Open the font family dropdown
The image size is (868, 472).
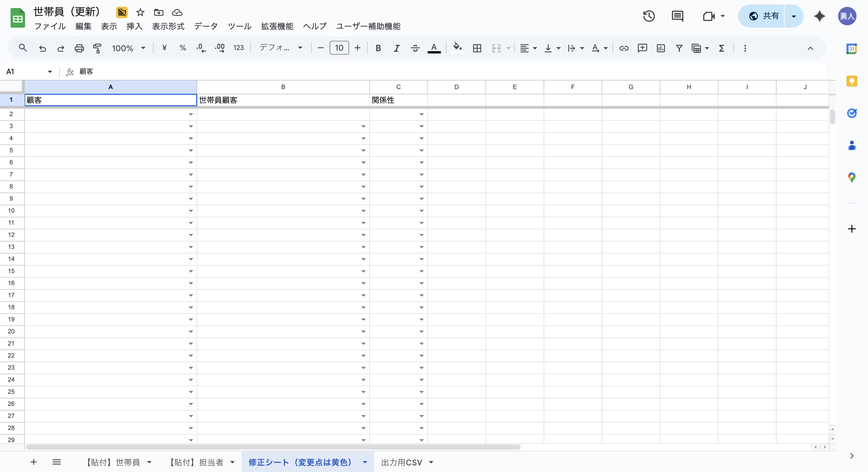click(280, 48)
